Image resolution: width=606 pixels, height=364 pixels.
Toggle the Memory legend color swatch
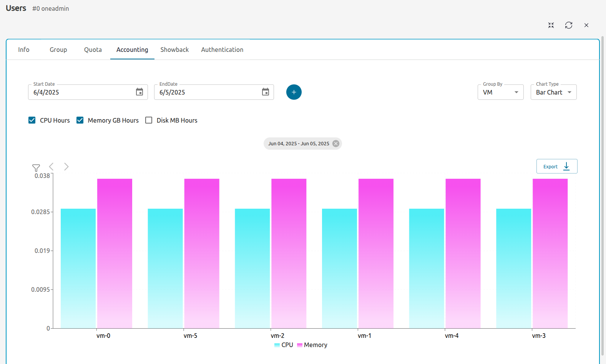tap(300, 345)
